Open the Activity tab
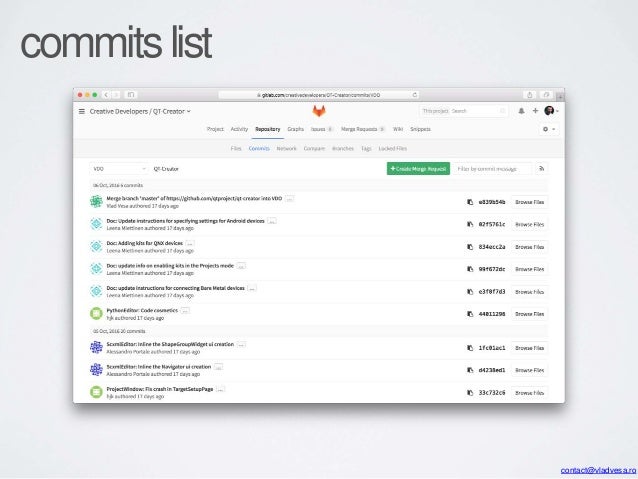Image resolution: width=638 pixels, height=479 pixels. [239, 129]
